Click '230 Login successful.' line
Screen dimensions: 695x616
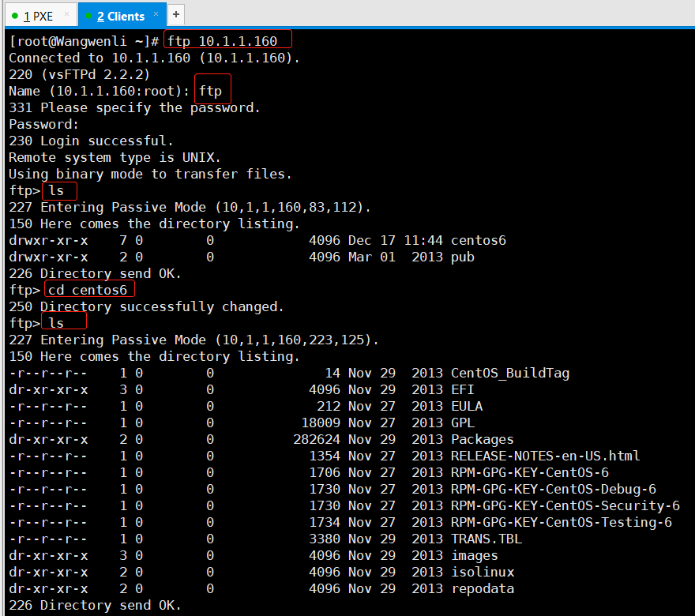pos(91,141)
